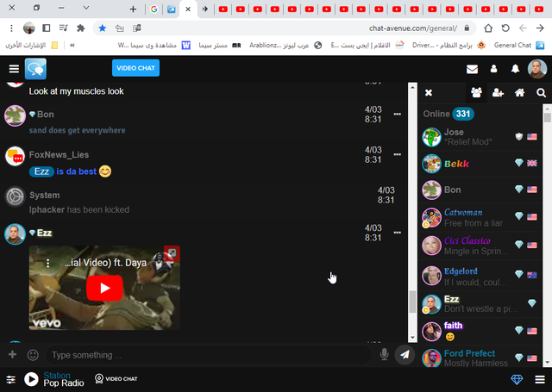Open browser three-dot menu

[x=11, y=28]
